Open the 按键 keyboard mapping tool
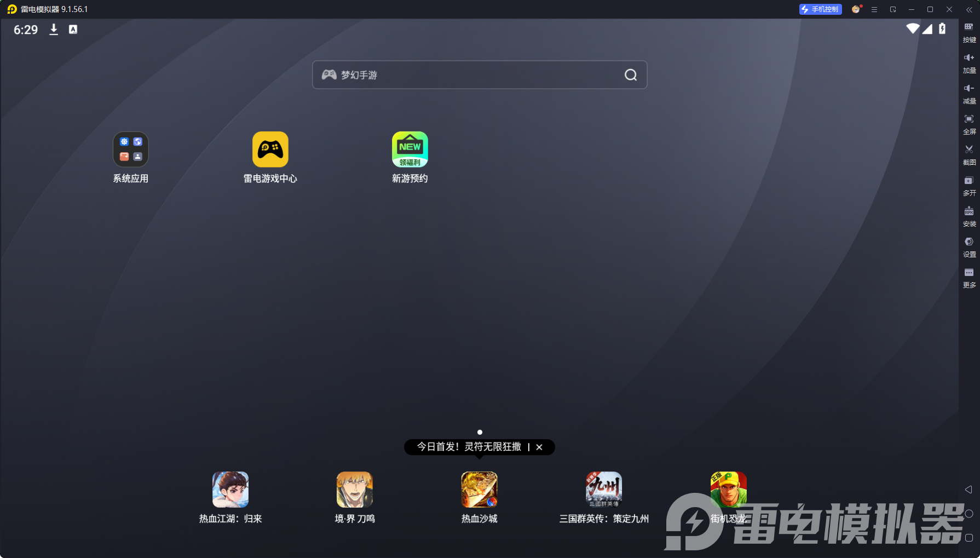 [x=969, y=32]
